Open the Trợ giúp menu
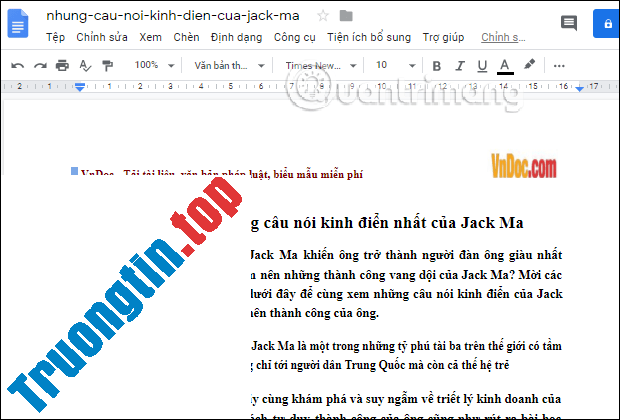The image size is (620, 420). coord(443,38)
